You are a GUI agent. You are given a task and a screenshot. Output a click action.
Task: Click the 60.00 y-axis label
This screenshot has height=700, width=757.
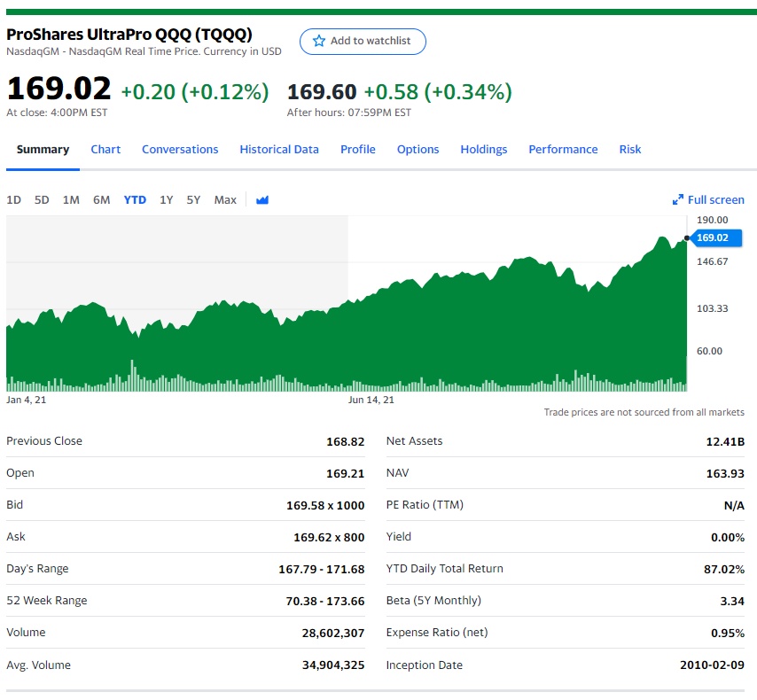709,351
